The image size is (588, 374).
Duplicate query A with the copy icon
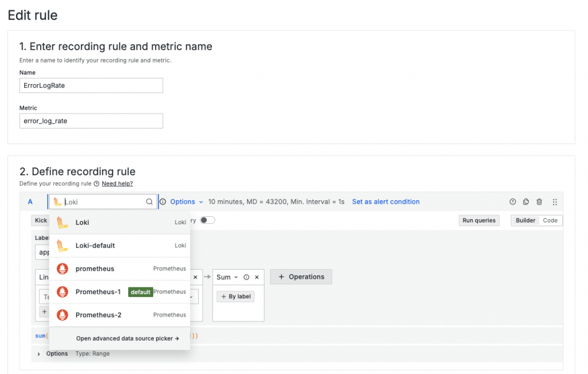click(x=526, y=202)
